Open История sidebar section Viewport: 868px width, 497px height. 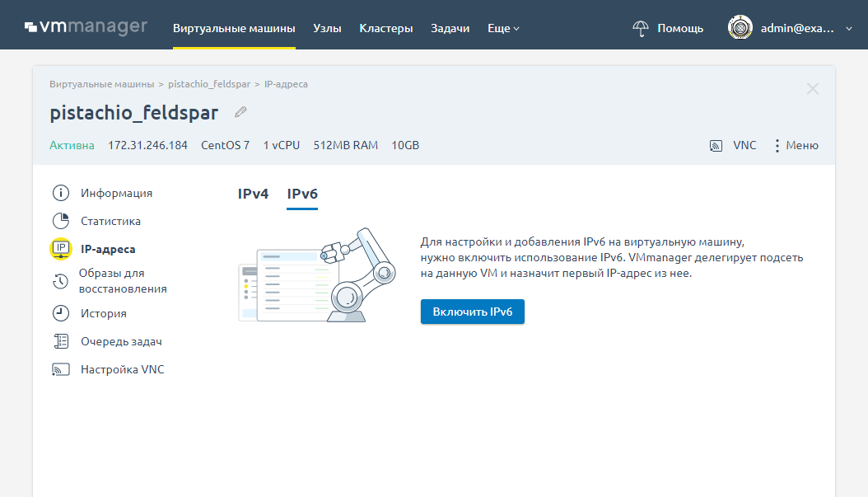click(104, 313)
